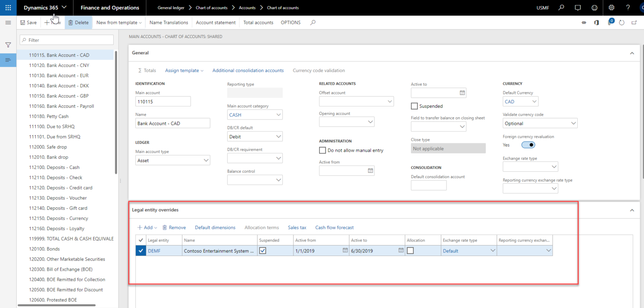Click Chart of accounts in the breadcrumb
Screen dimensions: 644x308
[212, 8]
